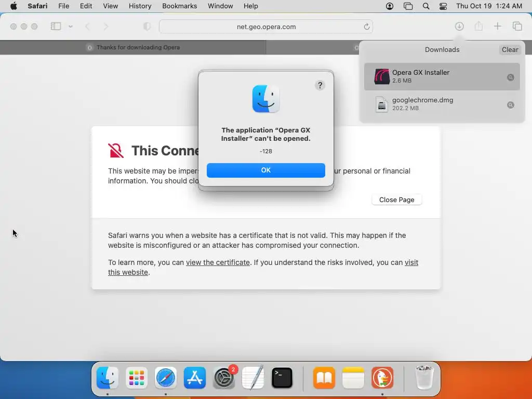The width and height of the screenshot is (532, 399).
Task: Open System Settings from the Dock
Action: 224,378
